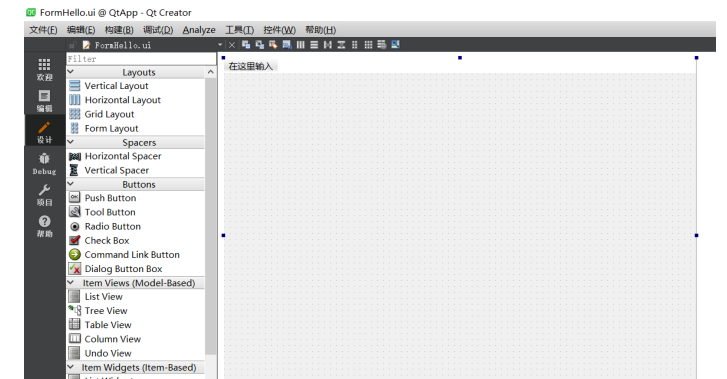727x379 pixels.
Task: Open the Analyze menu
Action: click(199, 30)
